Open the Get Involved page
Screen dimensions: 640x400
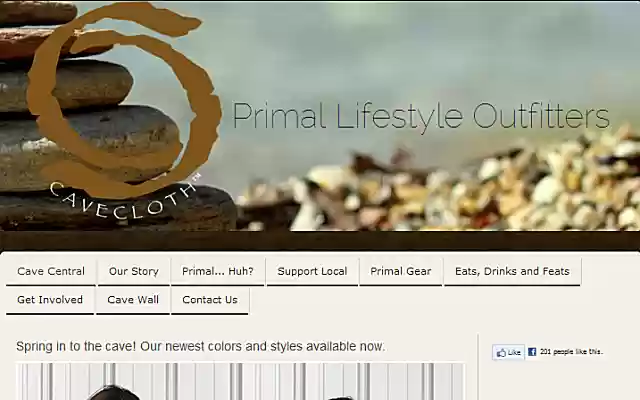[x=50, y=300]
